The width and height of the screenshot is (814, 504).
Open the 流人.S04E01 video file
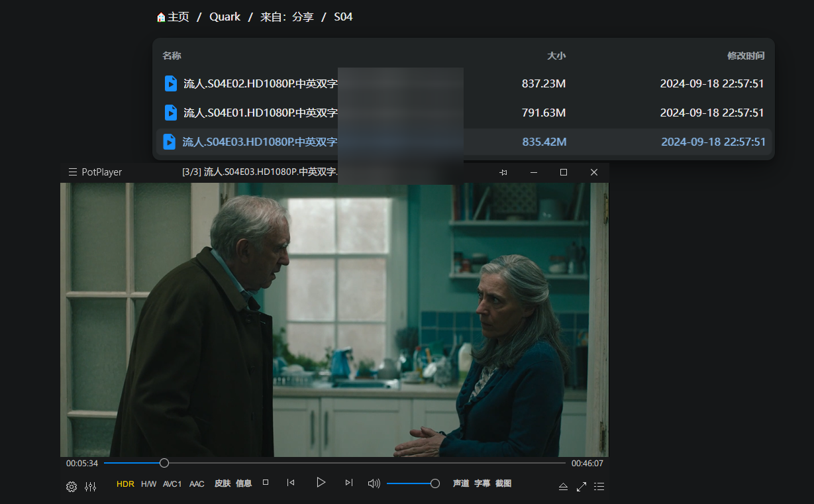260,113
